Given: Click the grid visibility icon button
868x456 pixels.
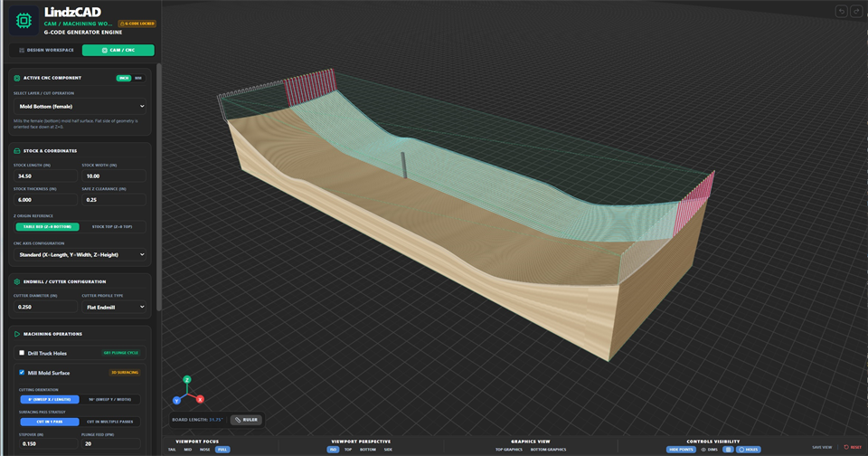Looking at the screenshot, I should coord(728,450).
